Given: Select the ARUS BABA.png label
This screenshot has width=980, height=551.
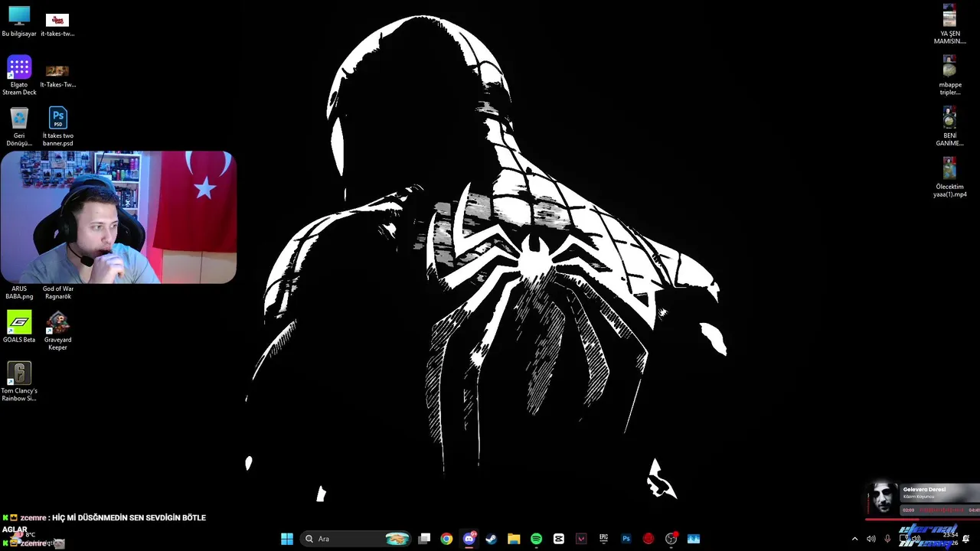Looking at the screenshot, I should 19,292.
